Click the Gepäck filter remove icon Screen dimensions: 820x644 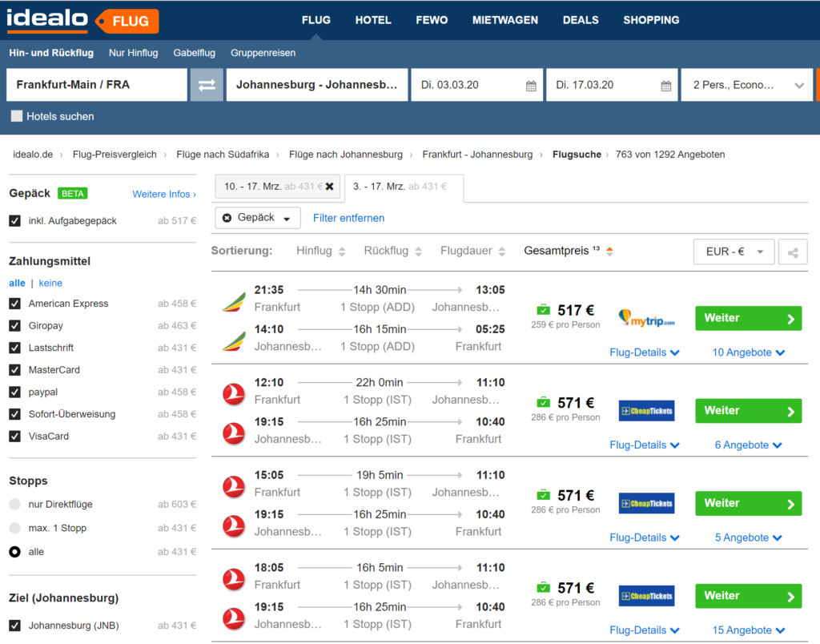pos(227,218)
